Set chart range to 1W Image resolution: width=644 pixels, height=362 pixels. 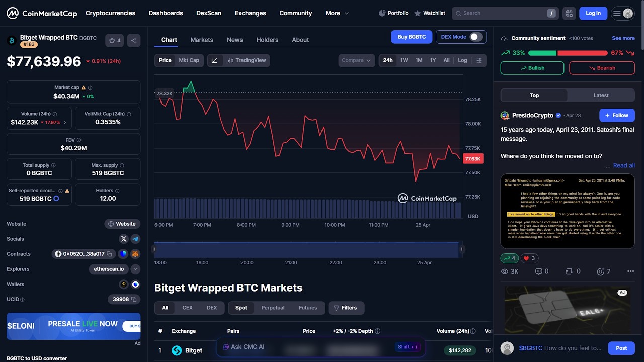pyautogui.click(x=404, y=60)
